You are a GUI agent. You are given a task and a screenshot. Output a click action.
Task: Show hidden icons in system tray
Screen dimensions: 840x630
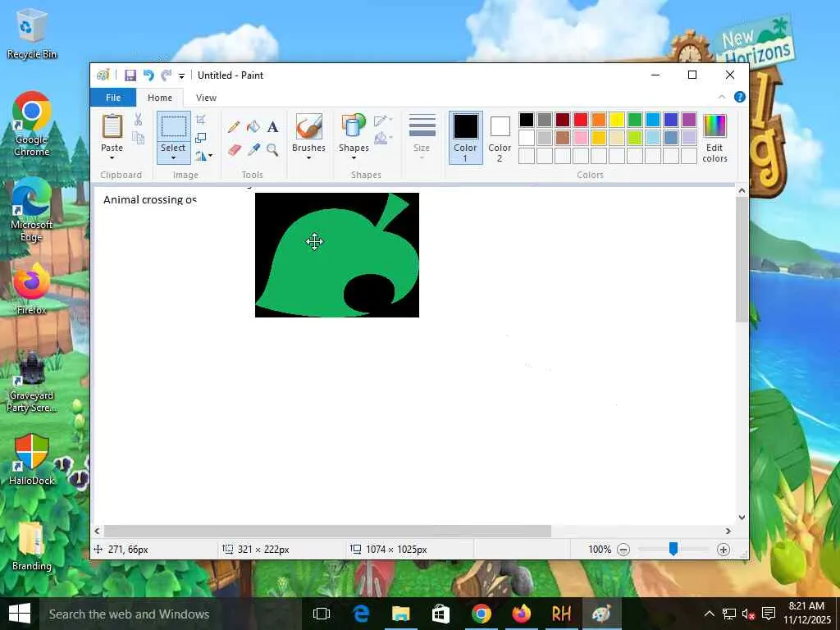click(709, 614)
